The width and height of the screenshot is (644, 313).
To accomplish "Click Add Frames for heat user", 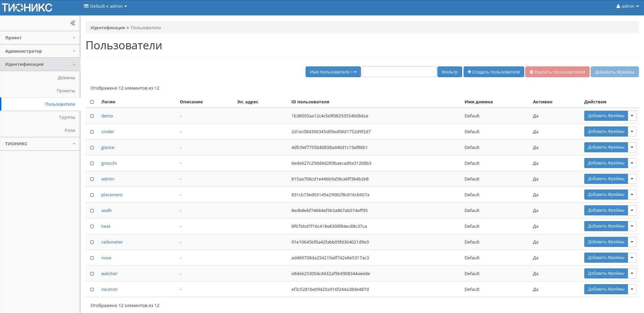I will tap(606, 226).
